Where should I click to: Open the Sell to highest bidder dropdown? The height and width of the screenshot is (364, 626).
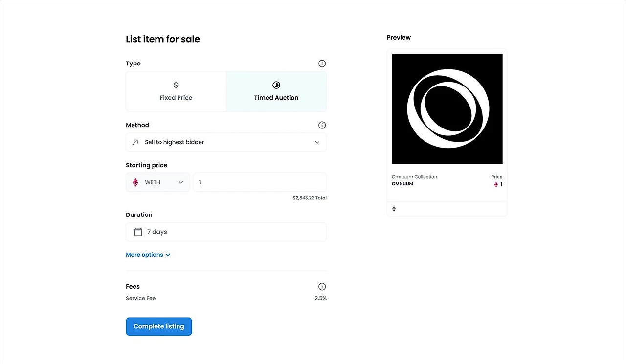[x=226, y=142]
